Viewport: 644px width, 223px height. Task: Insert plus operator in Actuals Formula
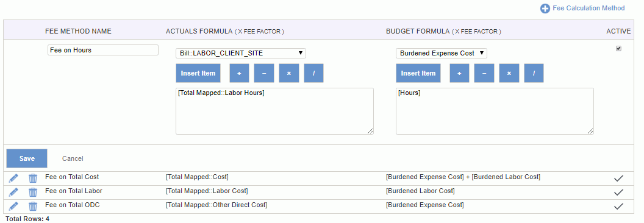click(x=239, y=73)
